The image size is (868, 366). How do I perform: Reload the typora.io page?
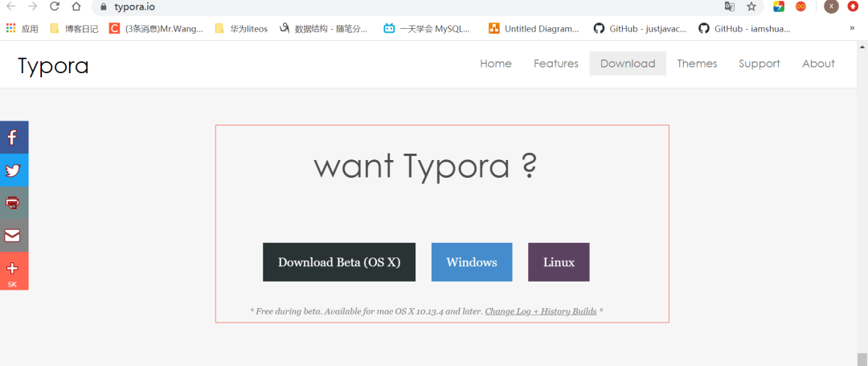[x=55, y=6]
